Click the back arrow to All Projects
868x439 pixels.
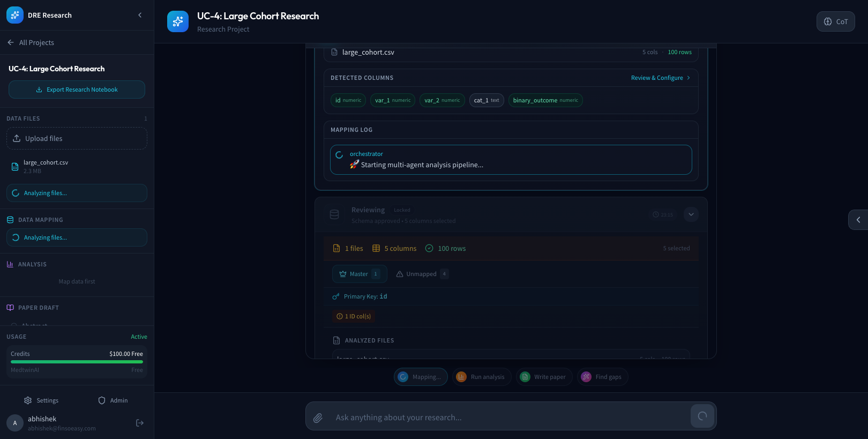pyautogui.click(x=11, y=42)
